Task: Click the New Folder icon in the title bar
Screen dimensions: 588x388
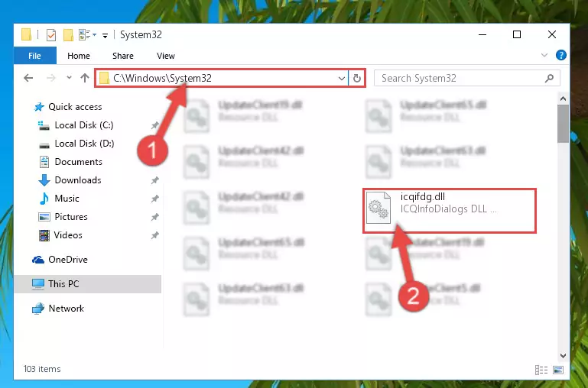Action: pyautogui.click(x=68, y=35)
